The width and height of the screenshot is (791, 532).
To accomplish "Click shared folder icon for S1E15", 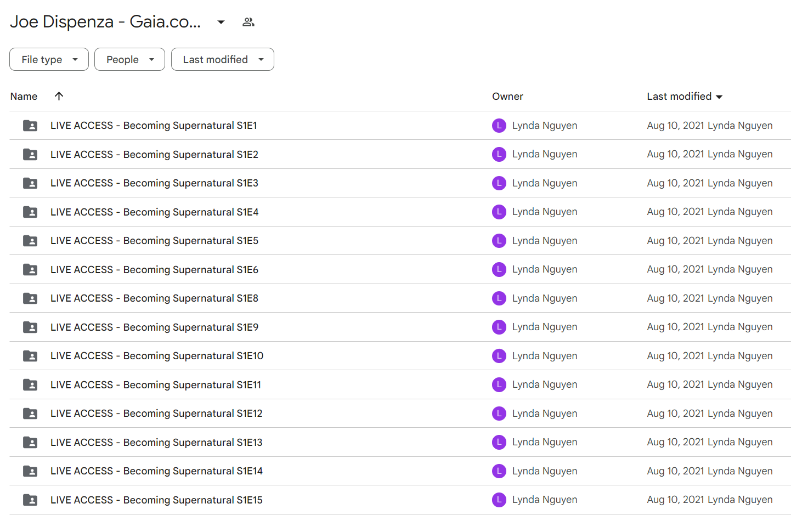I will click(30, 500).
